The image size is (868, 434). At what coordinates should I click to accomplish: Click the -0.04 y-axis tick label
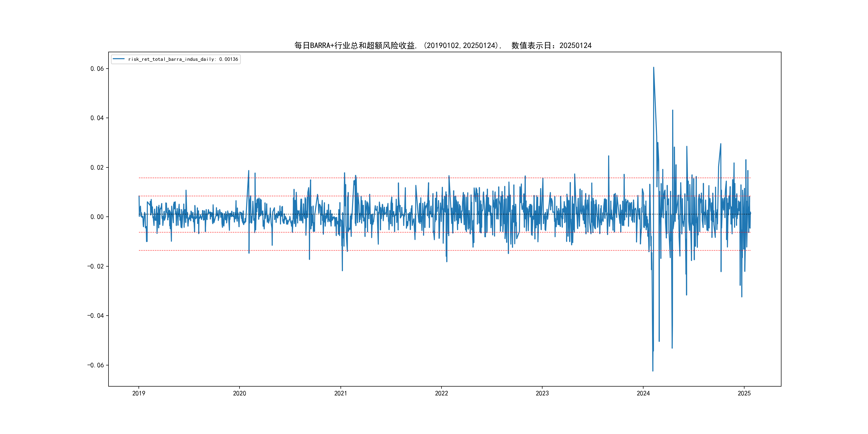(96, 316)
